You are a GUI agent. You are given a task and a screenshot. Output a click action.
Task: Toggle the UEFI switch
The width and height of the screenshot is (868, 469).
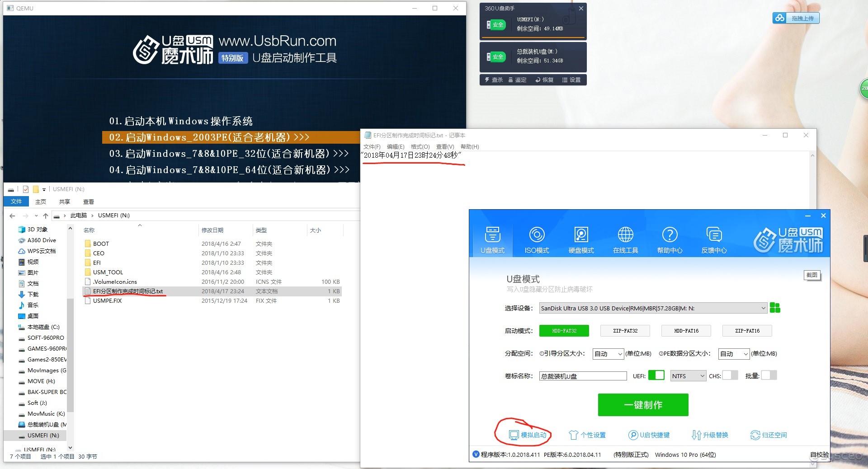coord(656,375)
